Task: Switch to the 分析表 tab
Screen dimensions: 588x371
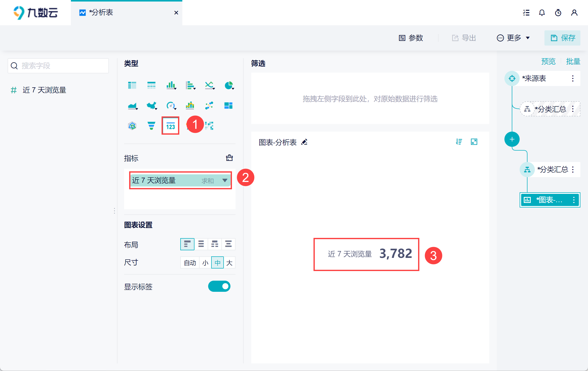Action: (101, 13)
